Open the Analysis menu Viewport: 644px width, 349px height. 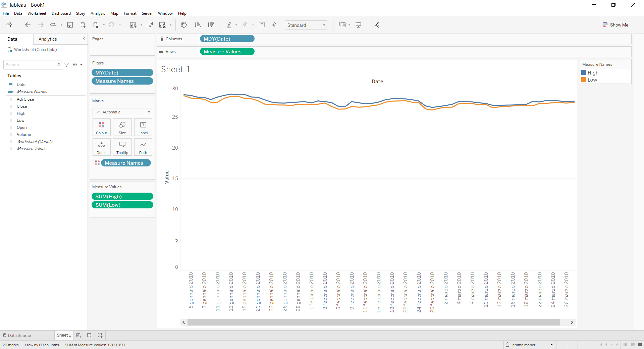(98, 13)
